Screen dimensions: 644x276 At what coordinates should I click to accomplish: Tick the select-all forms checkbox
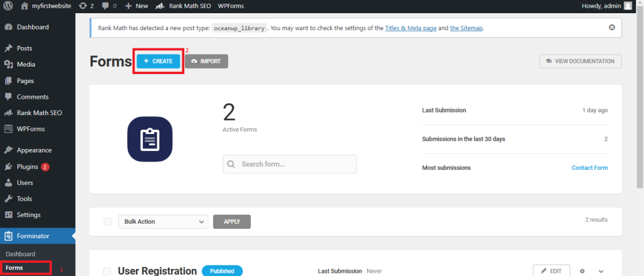coord(108,221)
